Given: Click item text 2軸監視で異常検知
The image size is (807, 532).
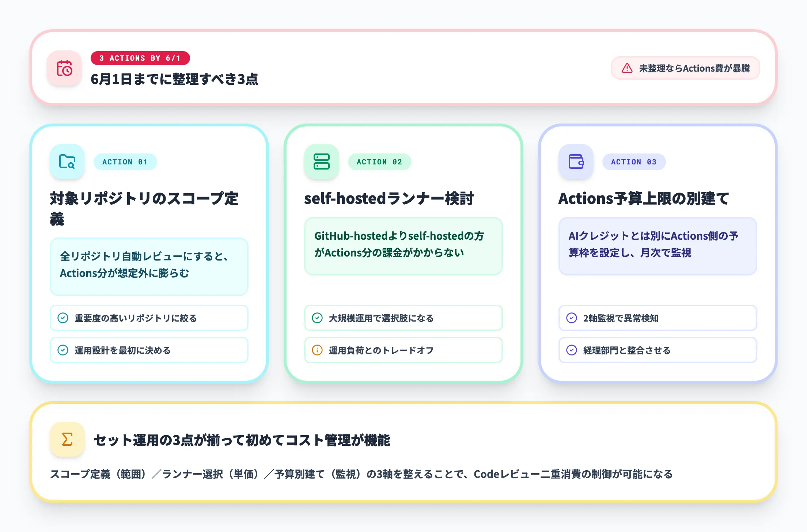Looking at the screenshot, I should coord(621,318).
